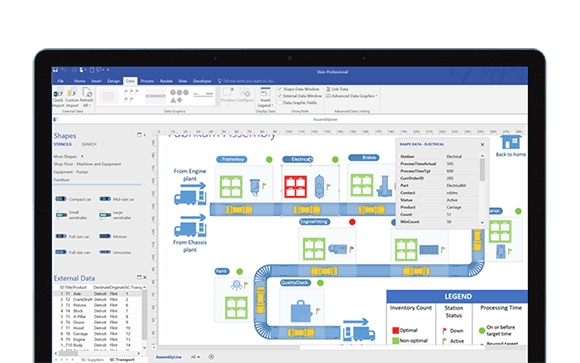The image size is (580, 363).
Task: Select the Full-size van shape
Action: 73,252
